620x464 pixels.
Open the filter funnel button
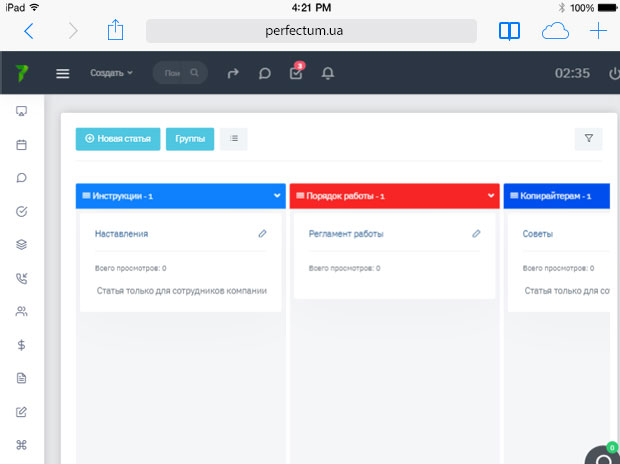point(588,138)
